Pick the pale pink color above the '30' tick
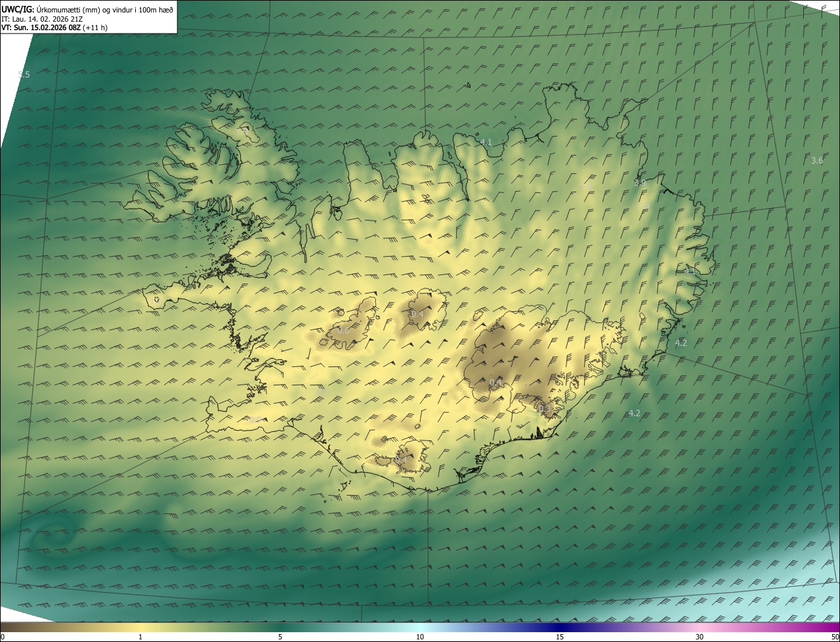Image resolution: width=840 pixels, height=642 pixels. coord(700,628)
